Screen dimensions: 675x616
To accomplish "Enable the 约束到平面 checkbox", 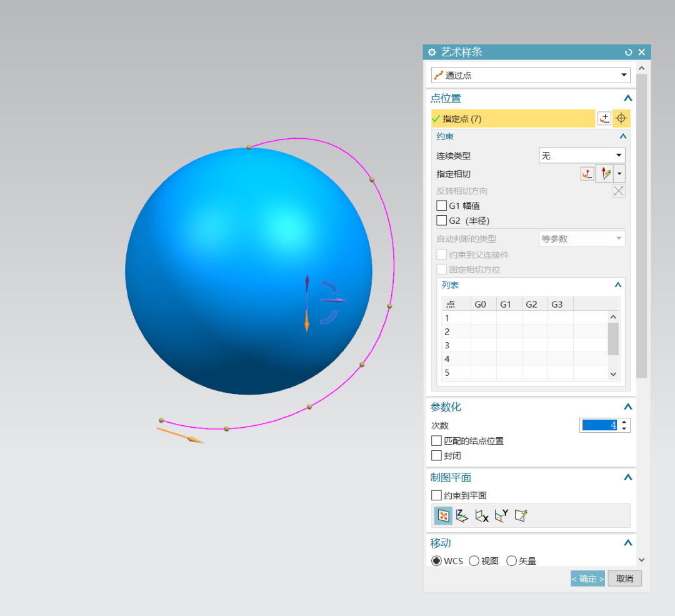I will coord(436,495).
